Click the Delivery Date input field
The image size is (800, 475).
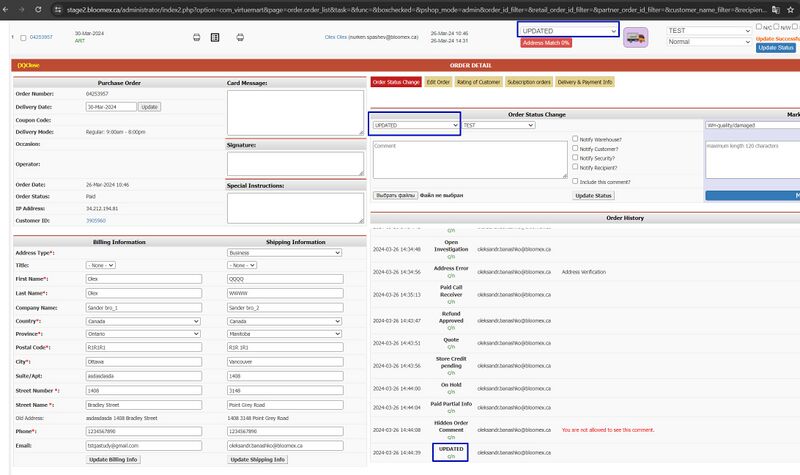click(111, 107)
